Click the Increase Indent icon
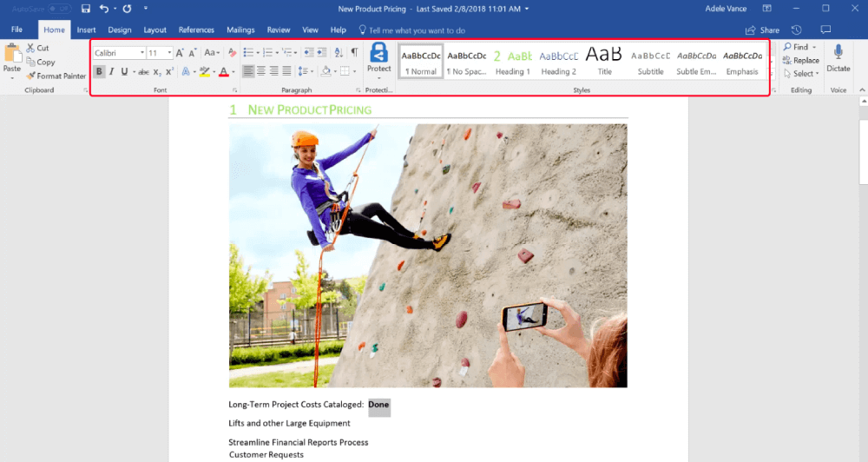 pos(321,53)
